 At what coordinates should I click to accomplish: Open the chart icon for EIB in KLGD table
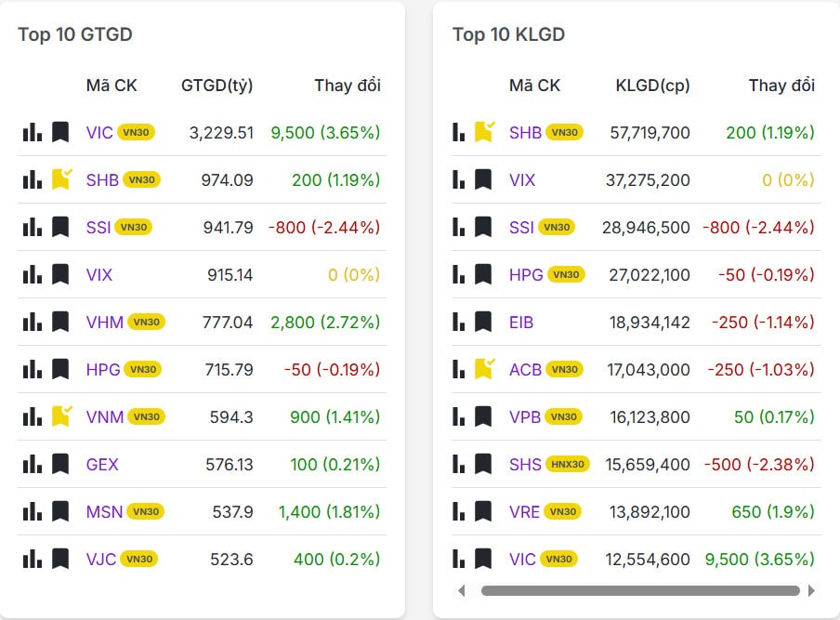point(457,322)
